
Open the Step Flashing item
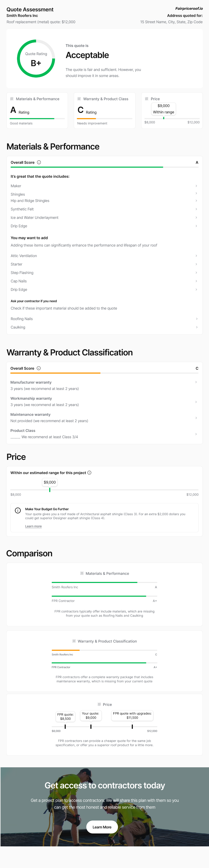22,273
